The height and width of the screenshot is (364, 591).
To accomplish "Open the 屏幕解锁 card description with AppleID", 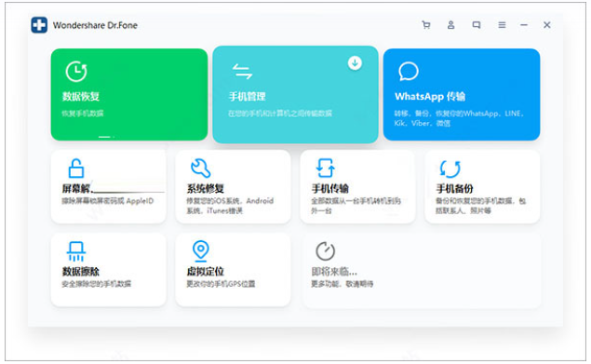I will (108, 201).
